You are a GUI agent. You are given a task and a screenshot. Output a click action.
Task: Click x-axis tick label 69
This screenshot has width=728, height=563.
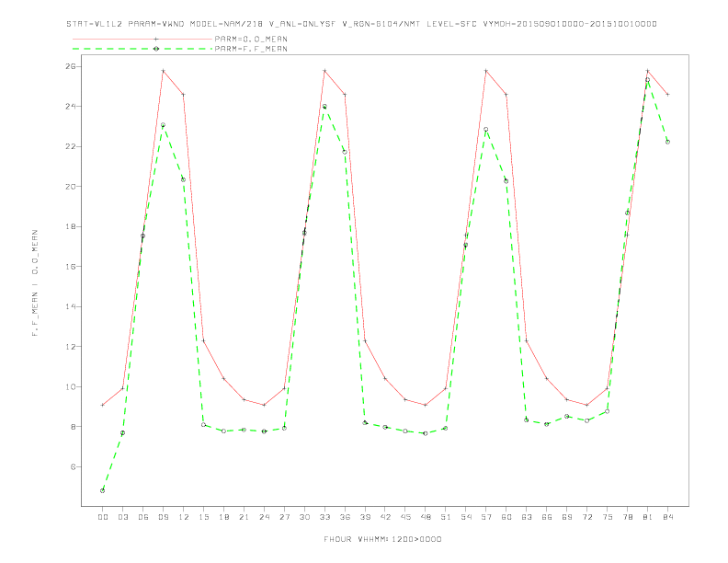coord(567,517)
